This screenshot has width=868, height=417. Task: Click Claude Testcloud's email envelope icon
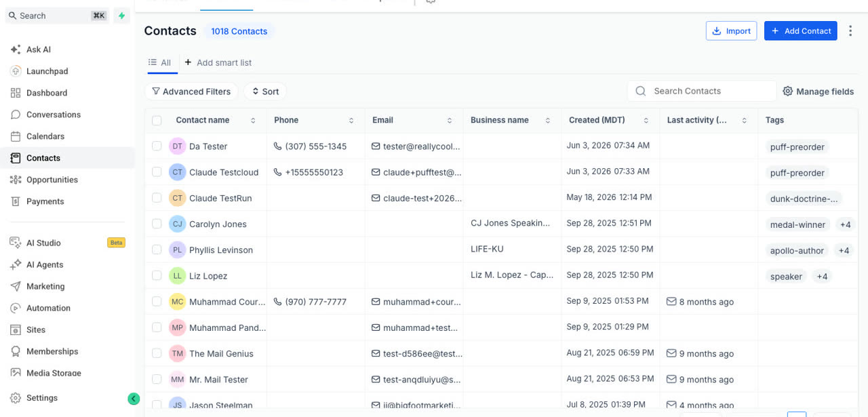(x=376, y=172)
